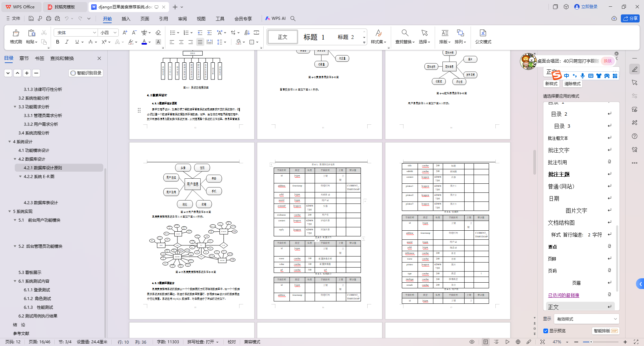This screenshot has width=644, height=346.
Task: Expand the styles gallery more arrow
Action: click(x=364, y=43)
